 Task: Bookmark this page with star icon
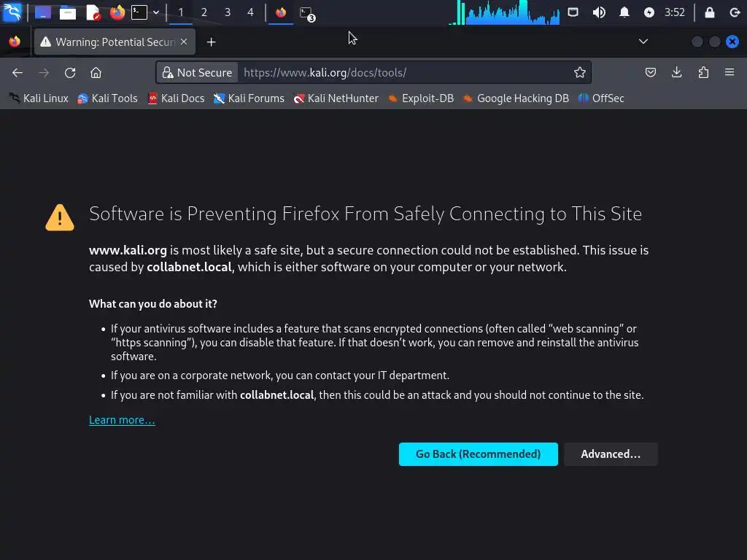pos(579,72)
